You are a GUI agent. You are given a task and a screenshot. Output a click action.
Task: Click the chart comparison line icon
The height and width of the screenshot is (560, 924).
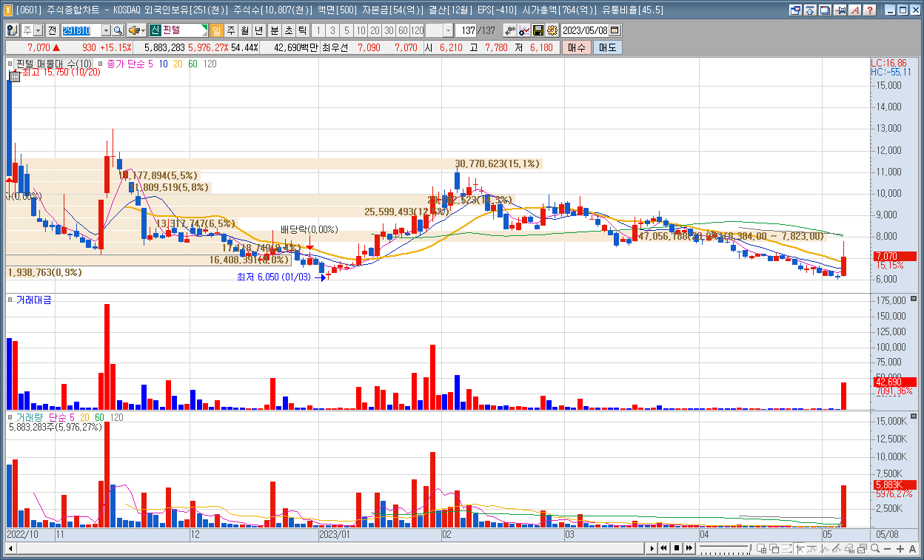[524, 30]
